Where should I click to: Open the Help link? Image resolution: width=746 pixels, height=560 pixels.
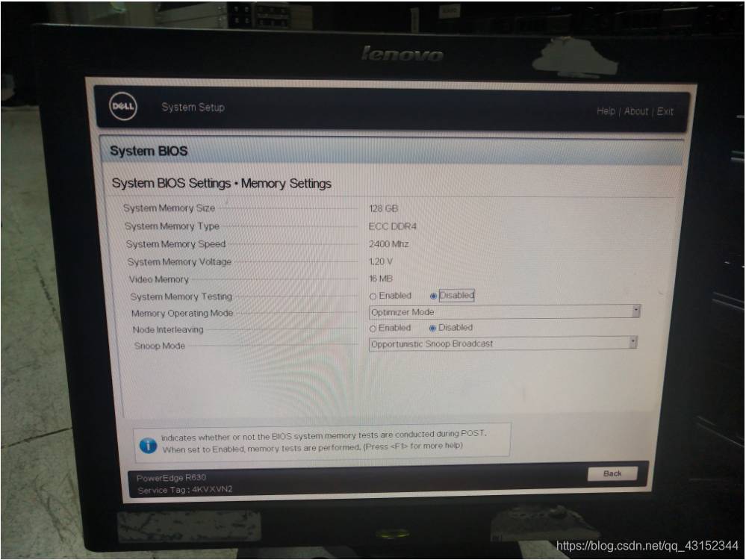[x=606, y=111]
